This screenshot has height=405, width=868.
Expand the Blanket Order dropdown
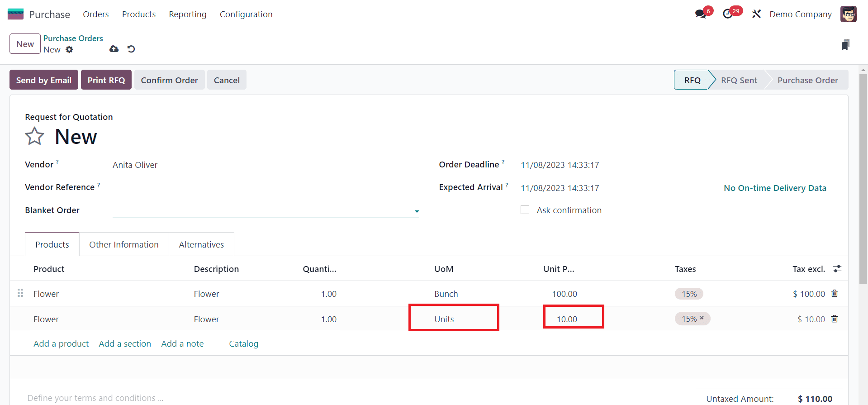(417, 211)
